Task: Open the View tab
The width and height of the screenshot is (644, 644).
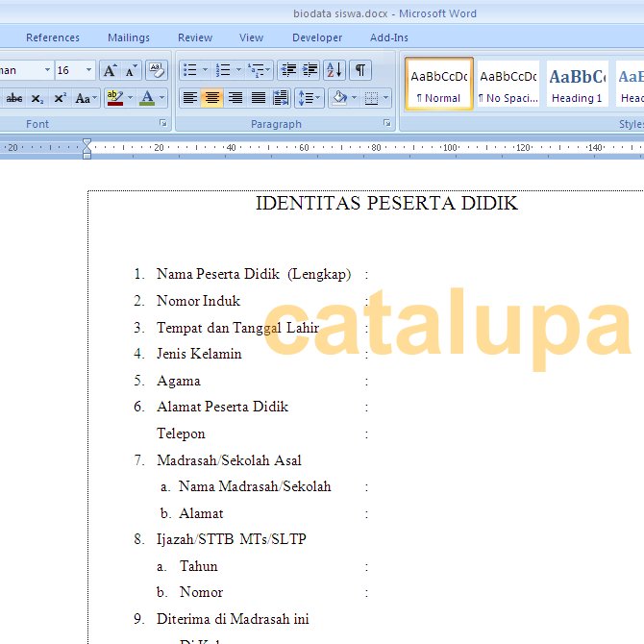Action: (x=252, y=37)
